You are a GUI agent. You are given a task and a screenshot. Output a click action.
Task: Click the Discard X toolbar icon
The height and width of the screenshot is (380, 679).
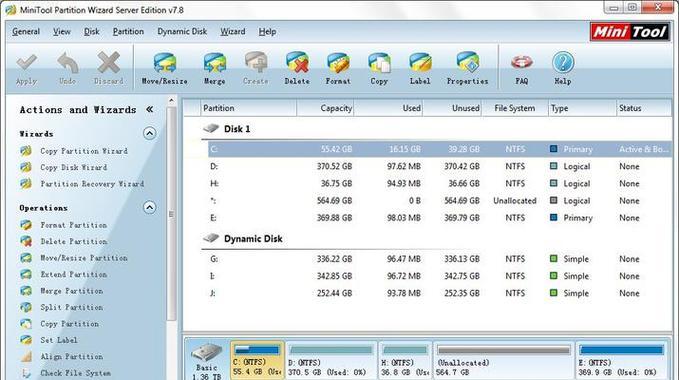coord(109,63)
